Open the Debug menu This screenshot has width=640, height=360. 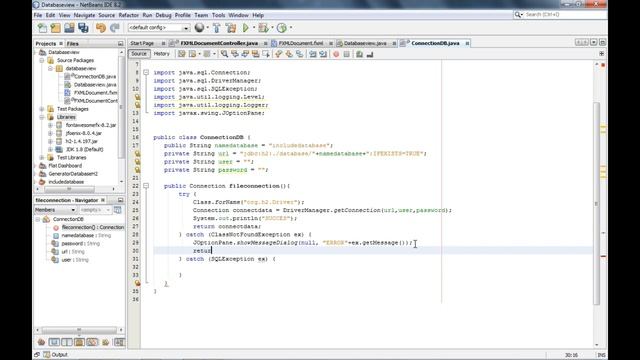coord(163,15)
